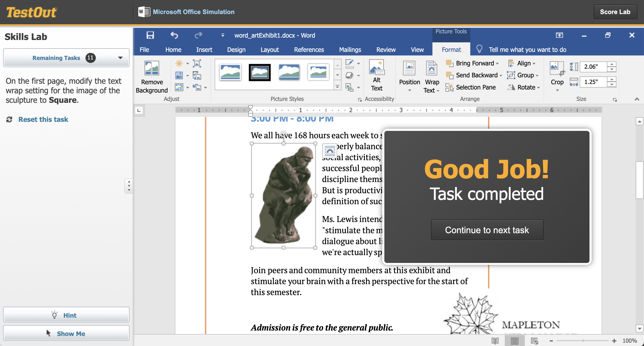Screen dimensions: 644x346
Task: Select the Corrections brightness icon
Action: 179,64
